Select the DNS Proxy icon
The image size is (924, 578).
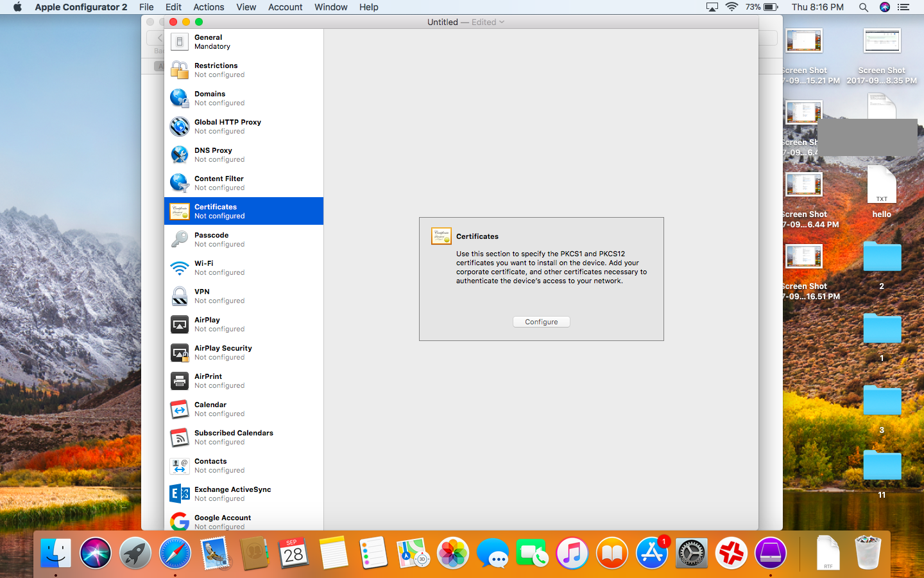pyautogui.click(x=180, y=155)
